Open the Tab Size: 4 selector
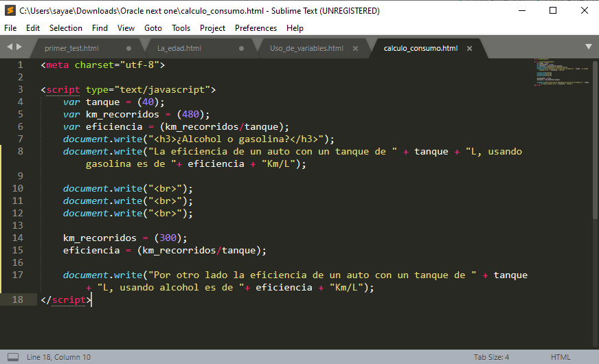The image size is (599, 364). coord(491,357)
